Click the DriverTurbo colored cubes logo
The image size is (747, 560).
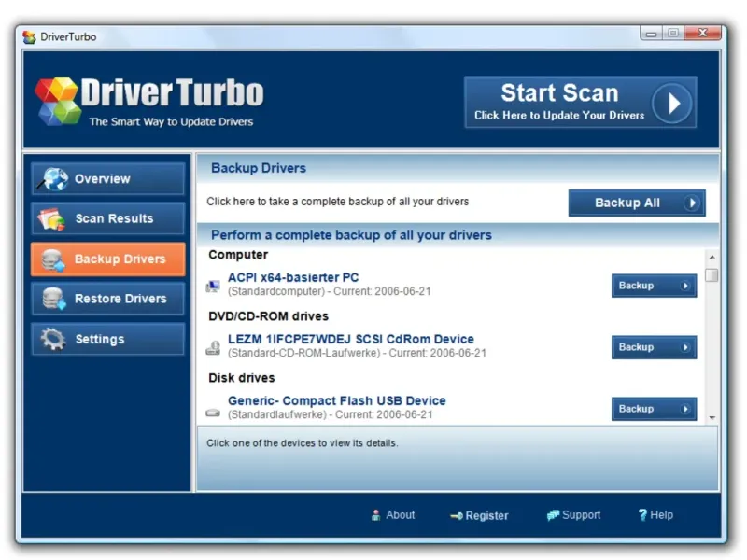coord(58,101)
